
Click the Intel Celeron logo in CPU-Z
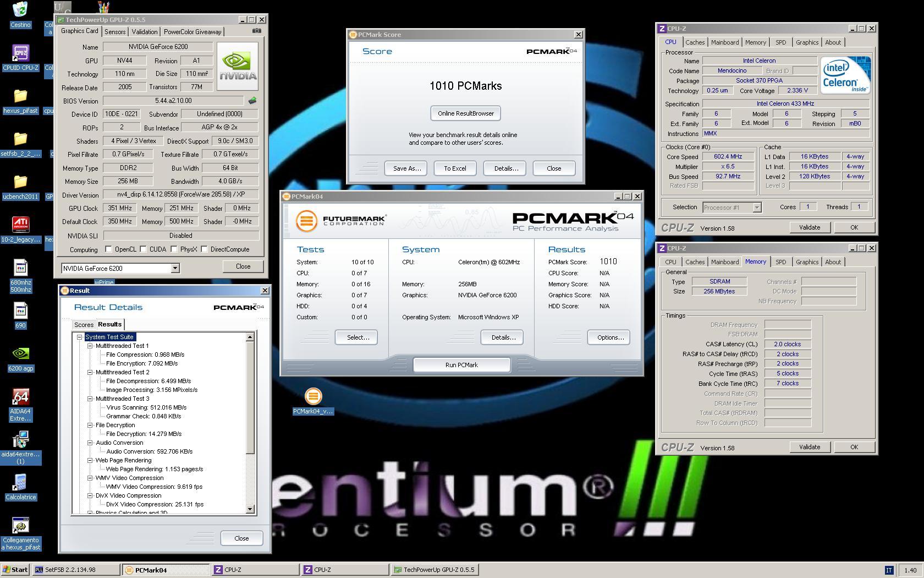point(845,75)
